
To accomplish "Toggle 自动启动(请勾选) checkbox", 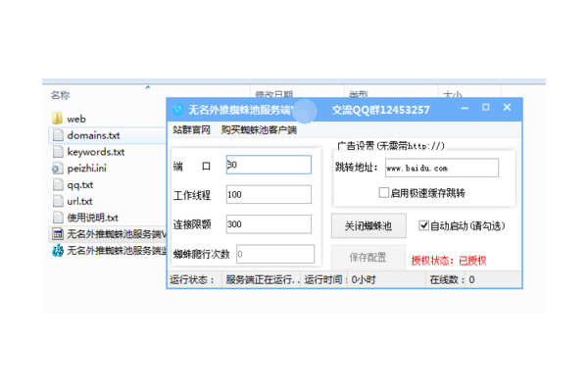I will [x=423, y=225].
